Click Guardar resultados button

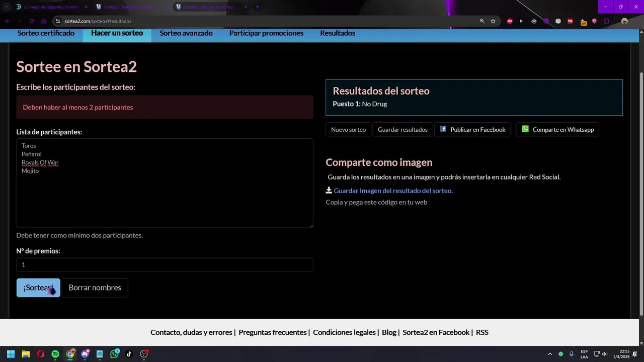[403, 130]
